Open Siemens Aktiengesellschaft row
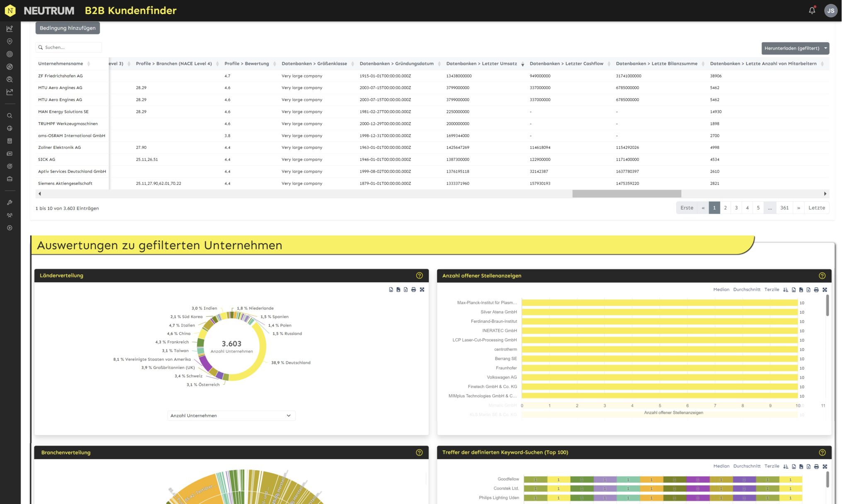 (432, 184)
